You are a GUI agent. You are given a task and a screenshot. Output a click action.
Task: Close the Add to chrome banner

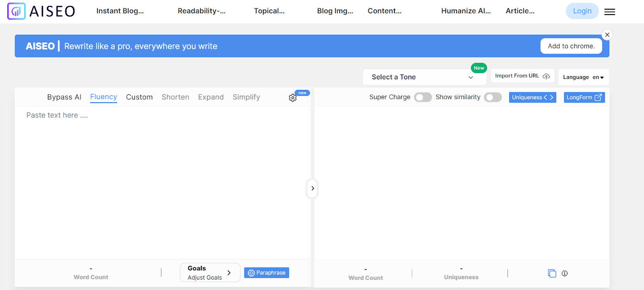tap(607, 35)
